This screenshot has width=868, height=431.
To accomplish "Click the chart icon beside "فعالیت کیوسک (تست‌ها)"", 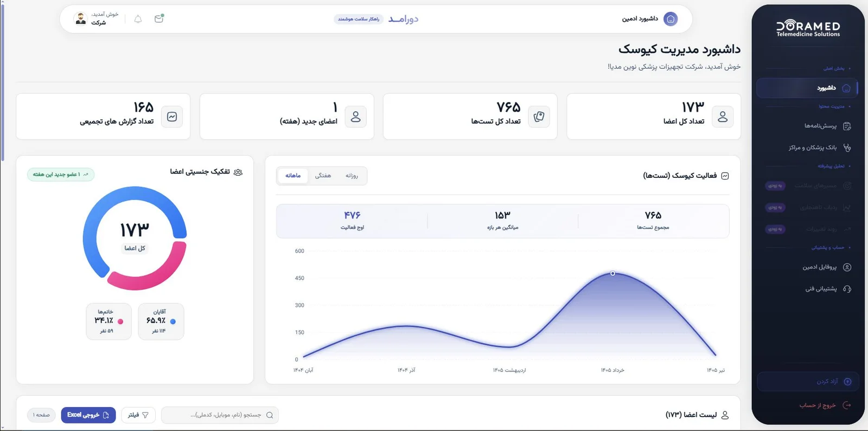I will click(725, 176).
